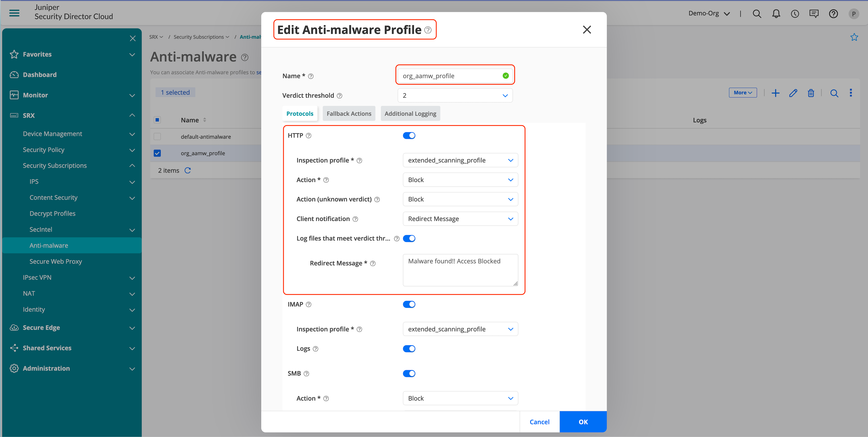
Task: Add page to favorites star icon
Action: (x=854, y=37)
